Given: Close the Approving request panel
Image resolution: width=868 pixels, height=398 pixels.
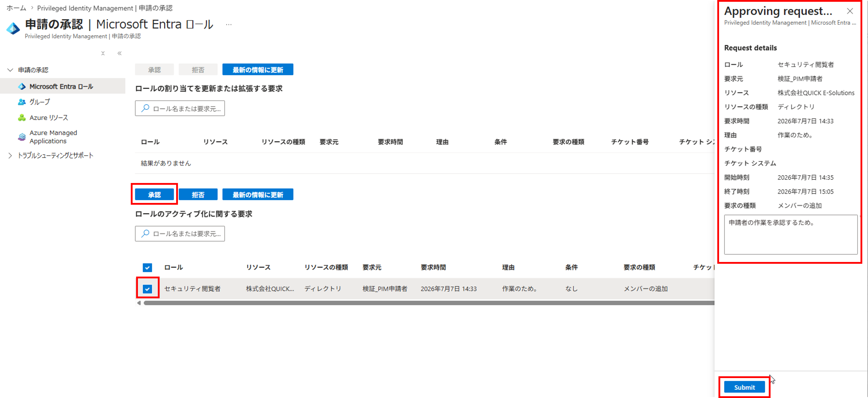Looking at the screenshot, I should 850,11.
